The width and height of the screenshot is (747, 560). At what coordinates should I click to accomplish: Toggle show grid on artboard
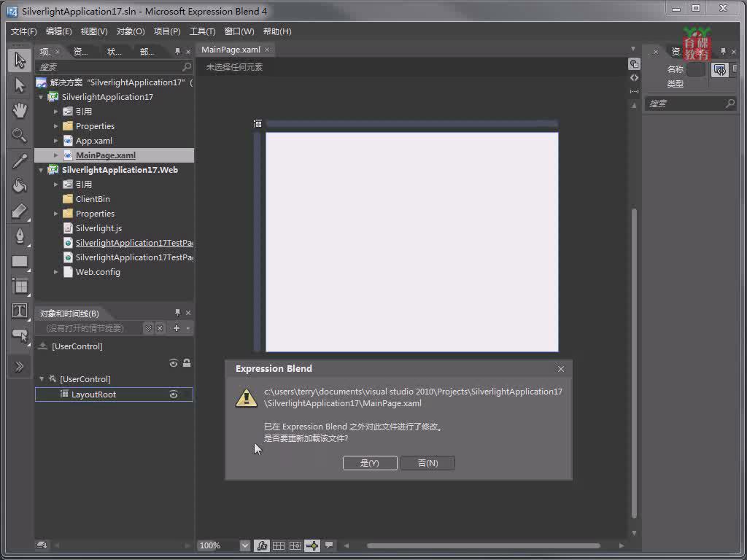[279, 545]
